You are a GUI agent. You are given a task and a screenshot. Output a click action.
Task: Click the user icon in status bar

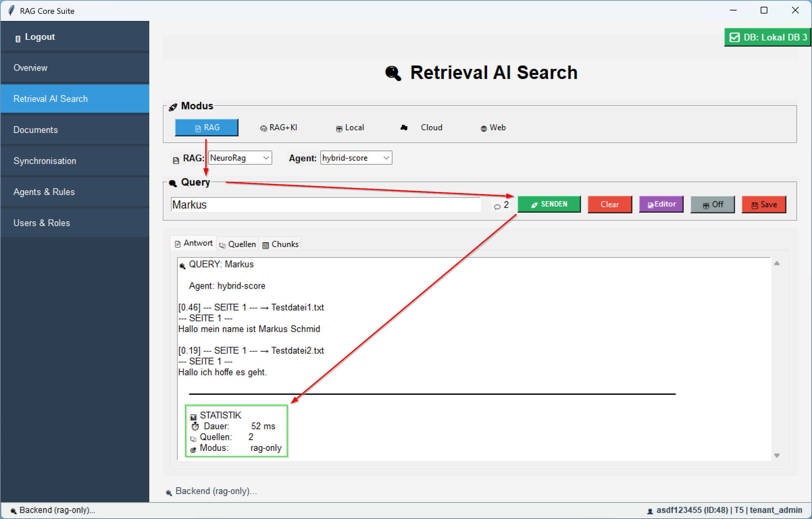click(x=650, y=511)
